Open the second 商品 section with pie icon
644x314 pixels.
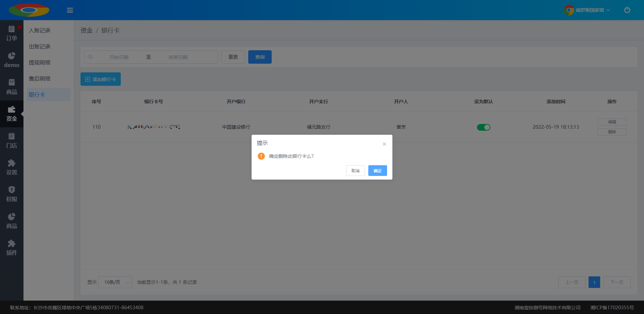coord(12,221)
